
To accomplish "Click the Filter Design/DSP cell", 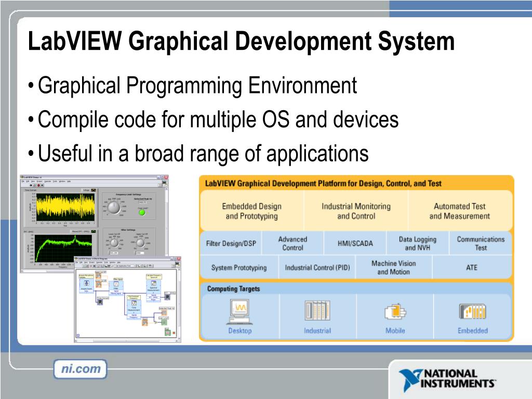I will (231, 243).
